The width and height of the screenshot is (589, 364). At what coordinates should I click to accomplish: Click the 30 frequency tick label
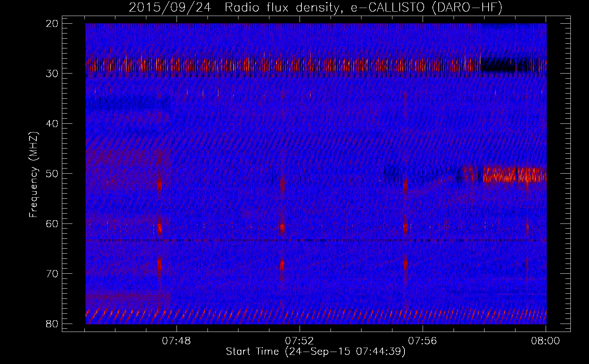[x=52, y=74]
